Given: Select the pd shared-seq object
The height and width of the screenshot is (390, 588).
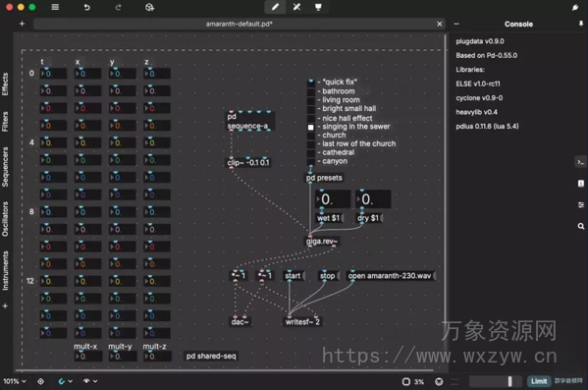Looking at the screenshot, I should click(x=211, y=356).
